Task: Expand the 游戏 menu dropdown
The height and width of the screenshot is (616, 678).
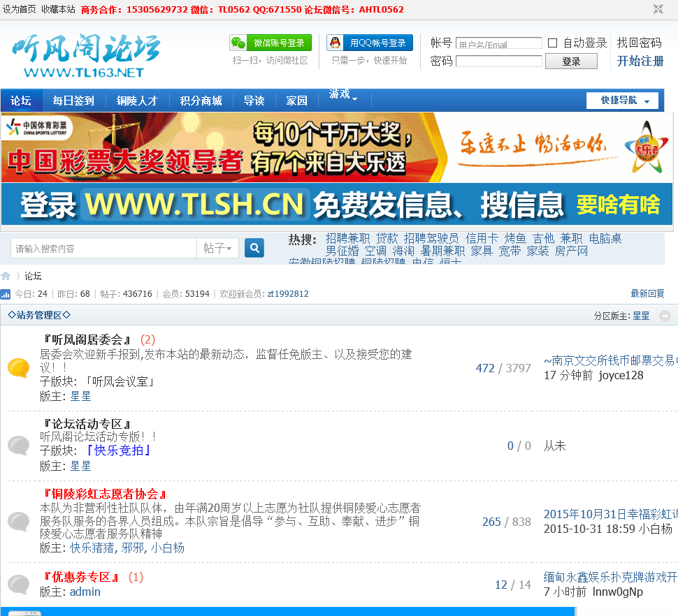Action: click(x=343, y=94)
